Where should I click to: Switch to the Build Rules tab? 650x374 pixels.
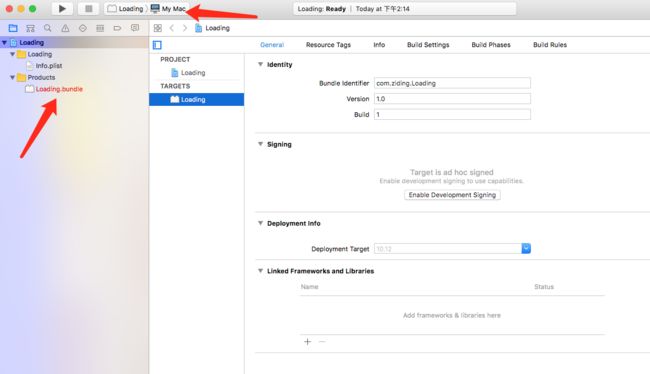(x=550, y=45)
